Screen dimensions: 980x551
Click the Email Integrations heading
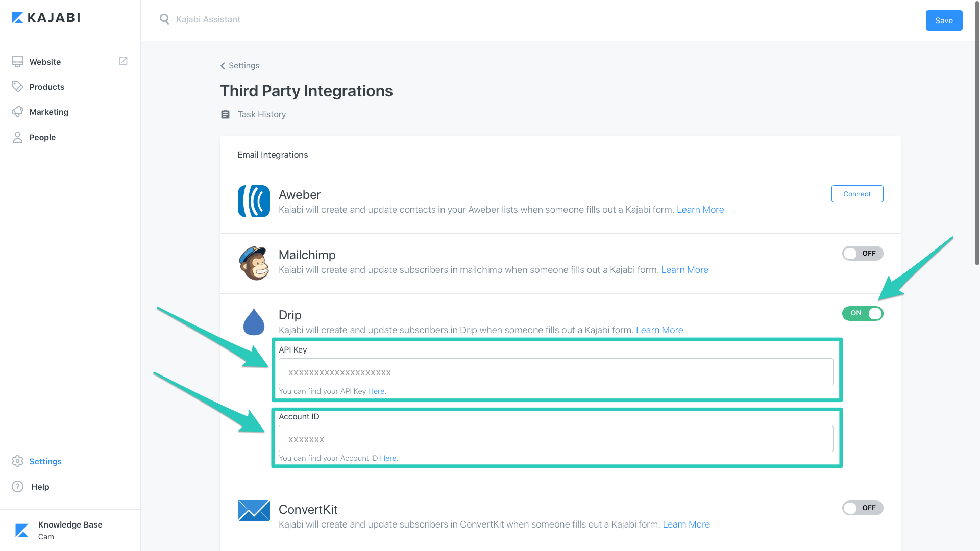[273, 155]
